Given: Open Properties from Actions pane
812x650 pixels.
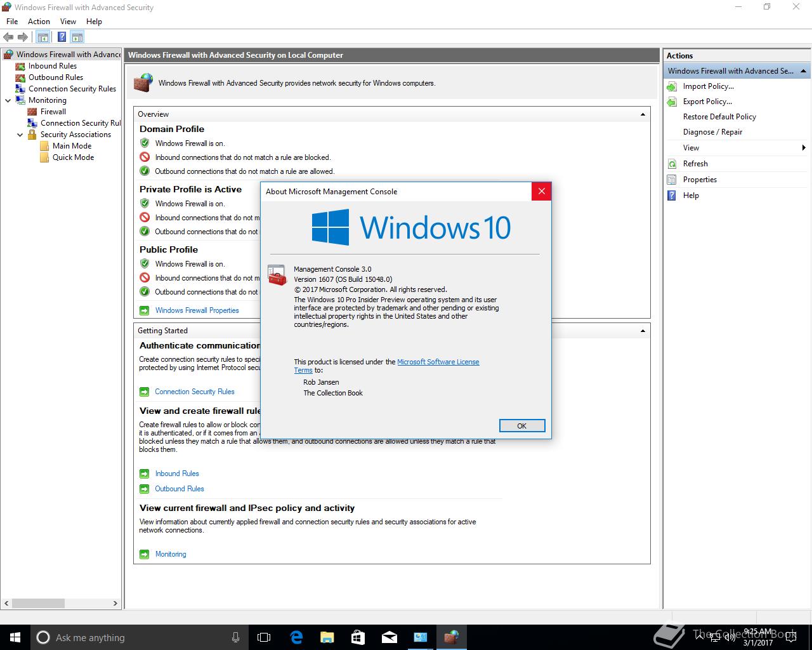Looking at the screenshot, I should (x=700, y=180).
